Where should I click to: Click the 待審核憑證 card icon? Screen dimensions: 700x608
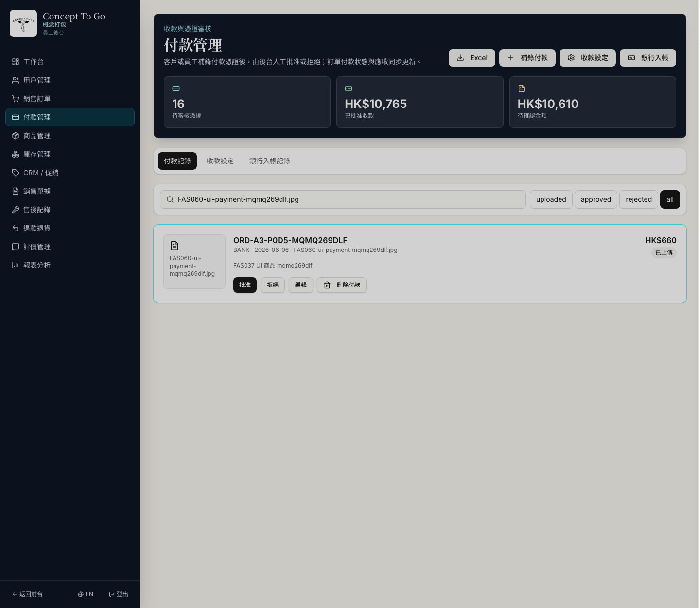(x=176, y=89)
